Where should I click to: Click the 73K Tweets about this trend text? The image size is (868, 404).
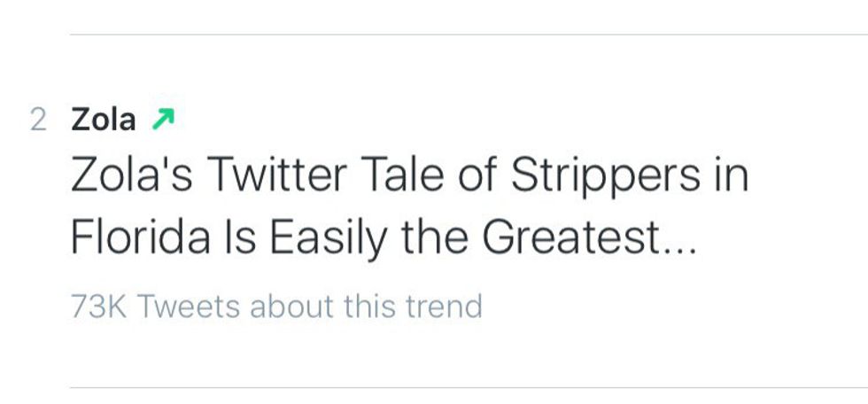click(276, 307)
